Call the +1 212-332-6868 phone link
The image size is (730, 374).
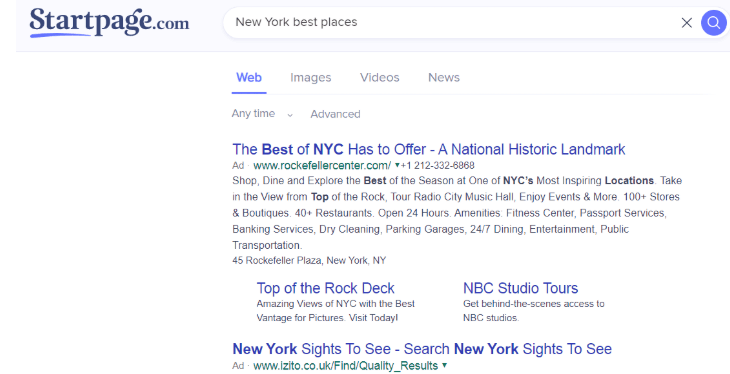[x=438, y=165]
